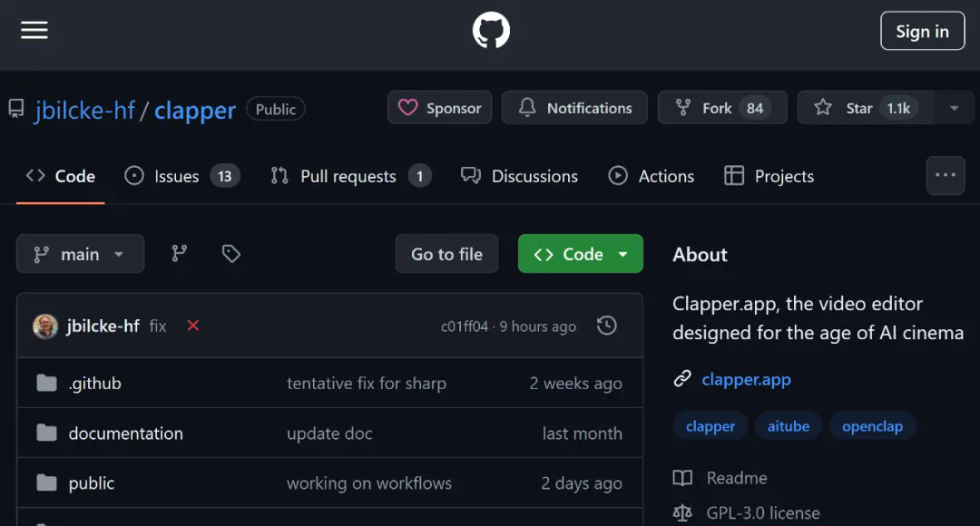This screenshot has height=526, width=980.
Task: Open Notifications subscription button
Action: coord(574,108)
